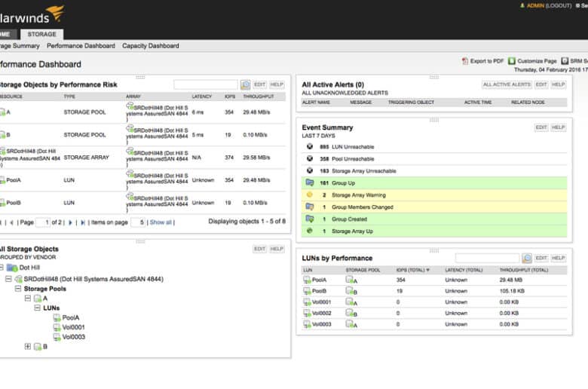The image size is (588, 389).
Task: Click the PoolA LUN icon in tree
Action: pyautogui.click(x=57, y=317)
